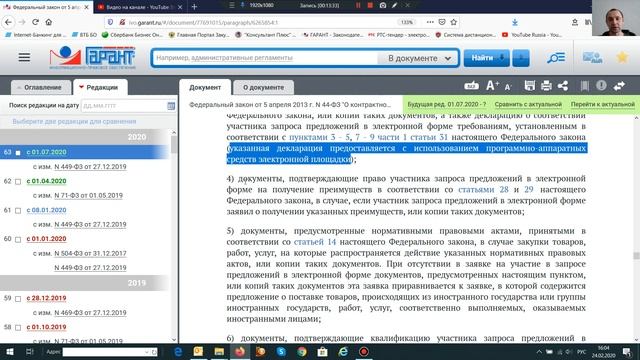Open the 'пунктами 3 - 5' hyperlink

pos(320,137)
